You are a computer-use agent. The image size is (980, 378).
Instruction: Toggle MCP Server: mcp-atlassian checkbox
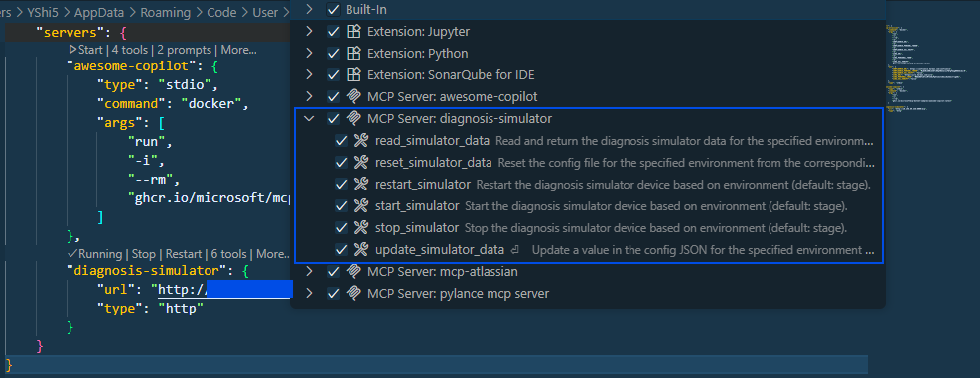pos(334,272)
